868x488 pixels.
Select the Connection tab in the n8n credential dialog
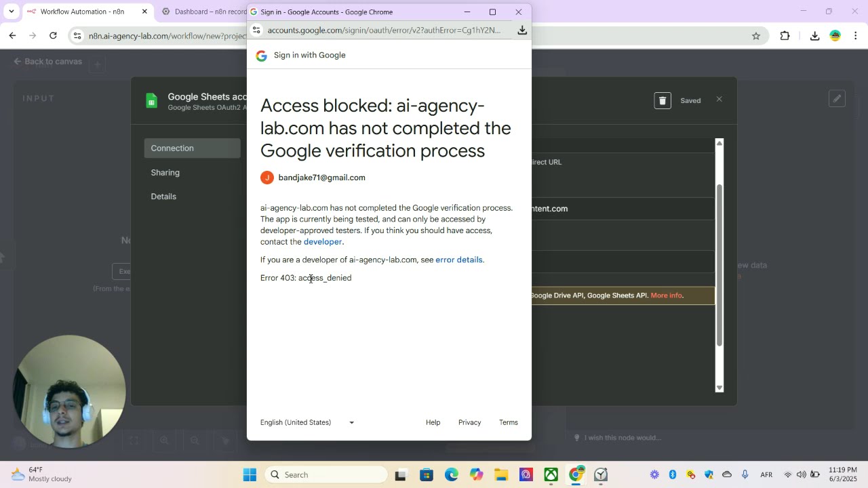(193, 148)
